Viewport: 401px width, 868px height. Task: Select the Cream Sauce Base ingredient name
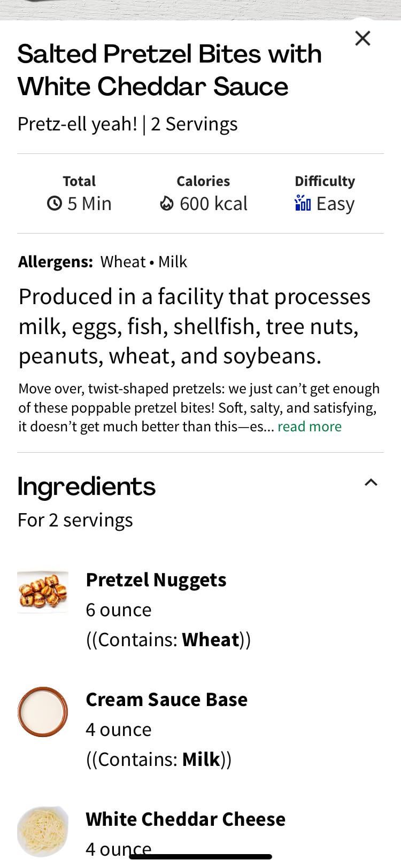(166, 700)
